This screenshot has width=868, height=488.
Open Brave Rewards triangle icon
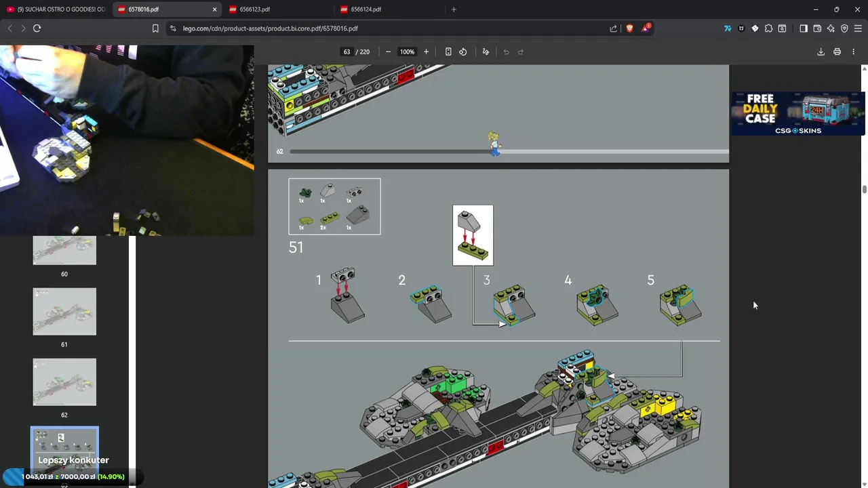click(x=646, y=28)
